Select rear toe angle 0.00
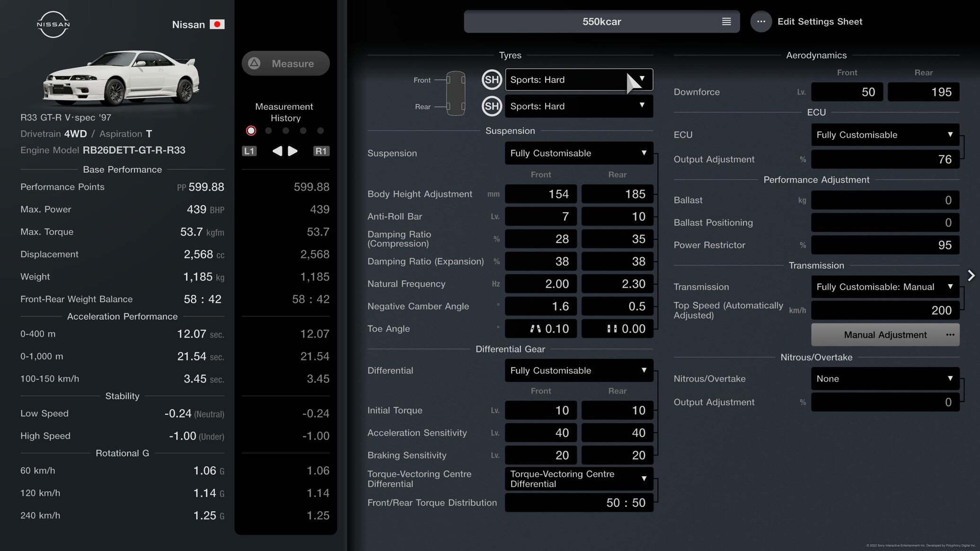980x551 pixels. [617, 329]
